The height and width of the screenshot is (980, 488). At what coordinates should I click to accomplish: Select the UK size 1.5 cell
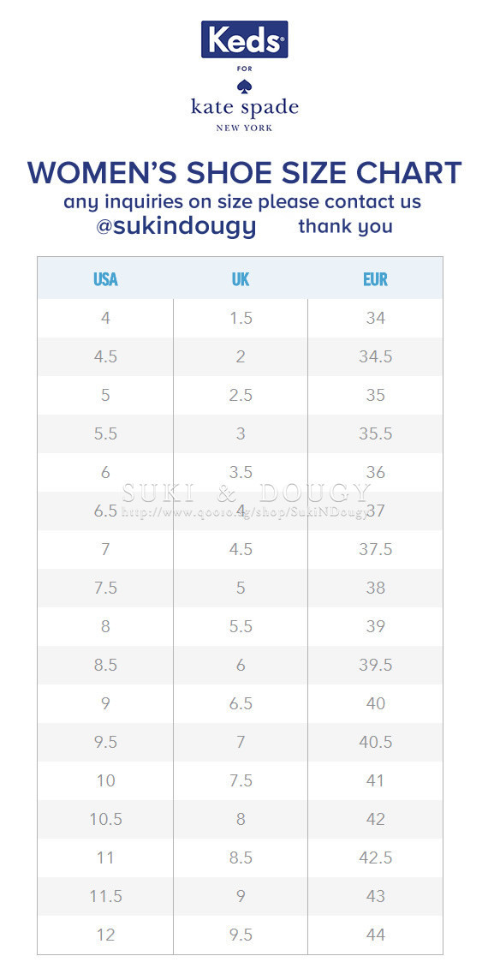point(241,318)
